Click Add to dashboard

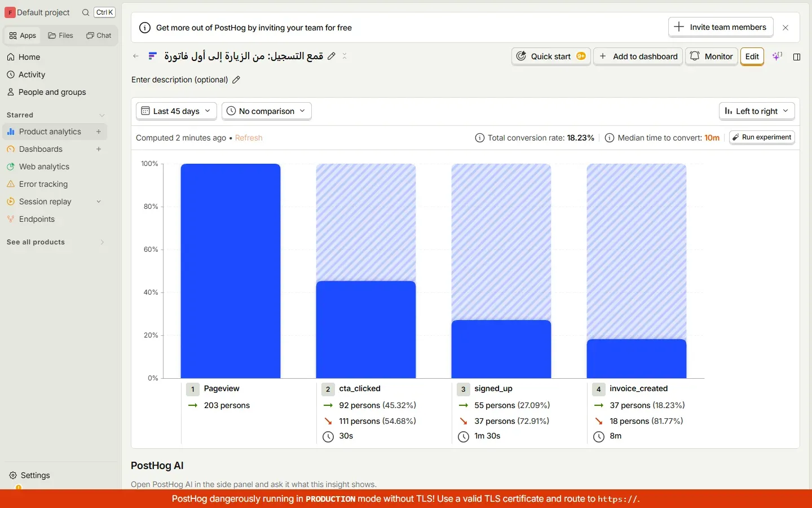638,56
